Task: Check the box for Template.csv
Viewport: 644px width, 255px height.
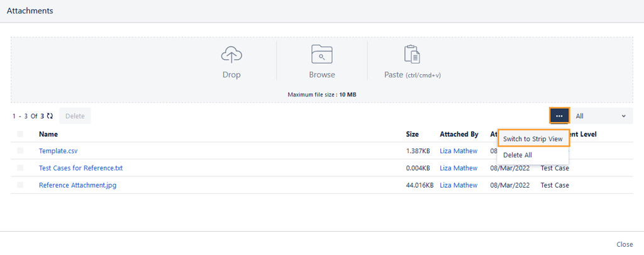Action: [x=20, y=151]
